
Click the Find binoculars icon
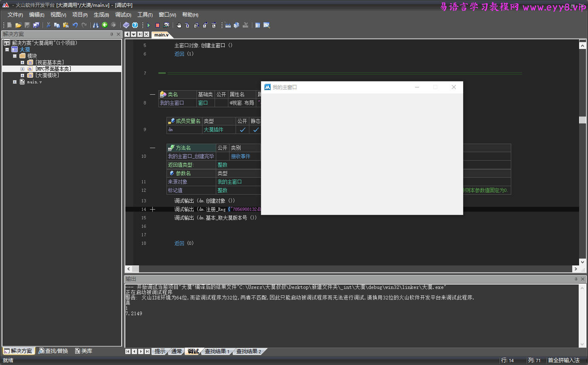[x=96, y=25]
